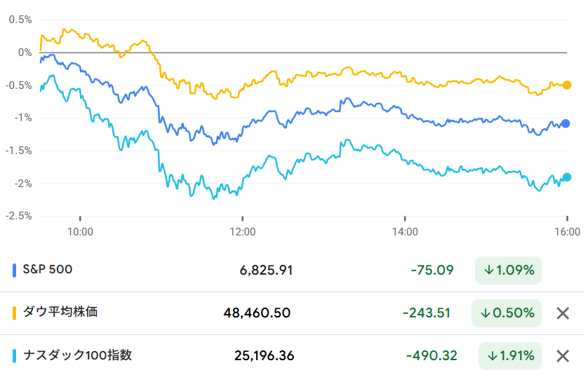Screen dimensions: 588x377
Task: Click the ダウ平均株価 yellow color marker
Action: click(15, 313)
